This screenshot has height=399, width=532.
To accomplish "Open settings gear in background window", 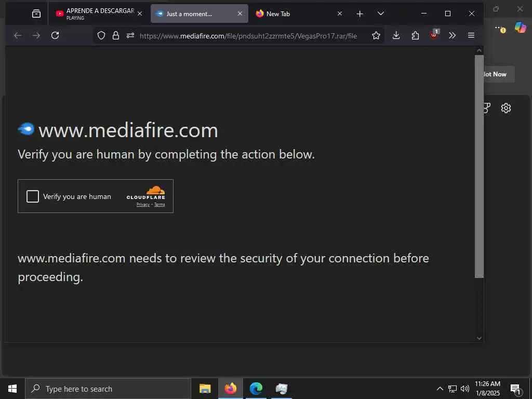I will click(506, 108).
